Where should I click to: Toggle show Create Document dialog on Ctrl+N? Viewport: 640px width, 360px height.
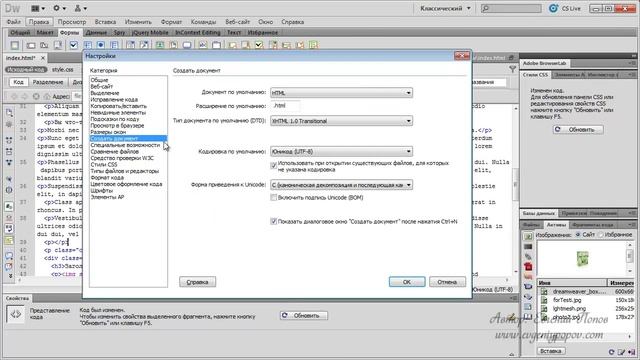click(273, 221)
